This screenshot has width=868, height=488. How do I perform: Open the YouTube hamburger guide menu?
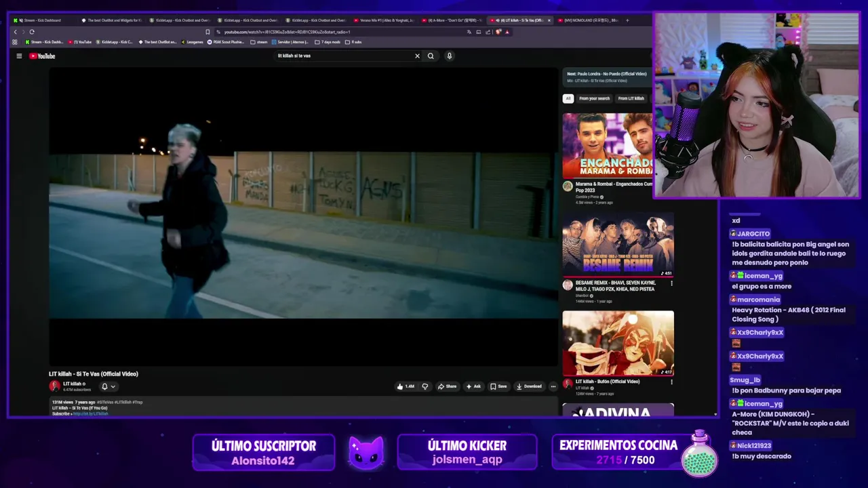pyautogui.click(x=19, y=56)
